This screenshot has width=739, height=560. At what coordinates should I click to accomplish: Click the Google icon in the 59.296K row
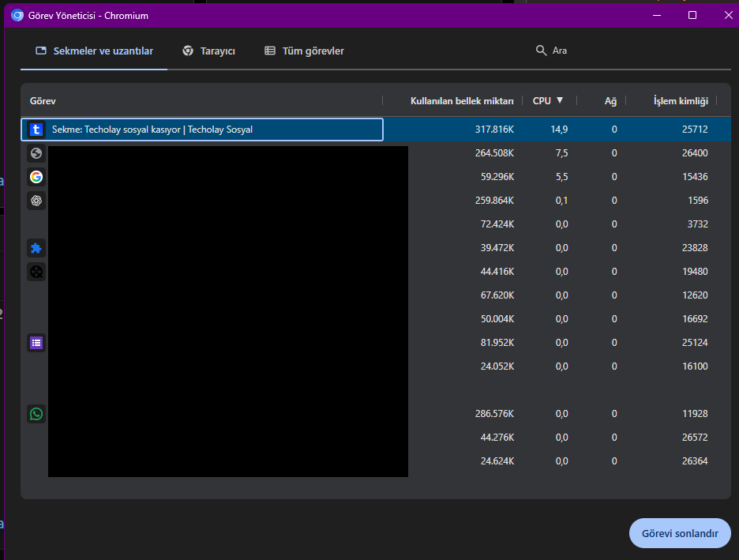tap(36, 177)
